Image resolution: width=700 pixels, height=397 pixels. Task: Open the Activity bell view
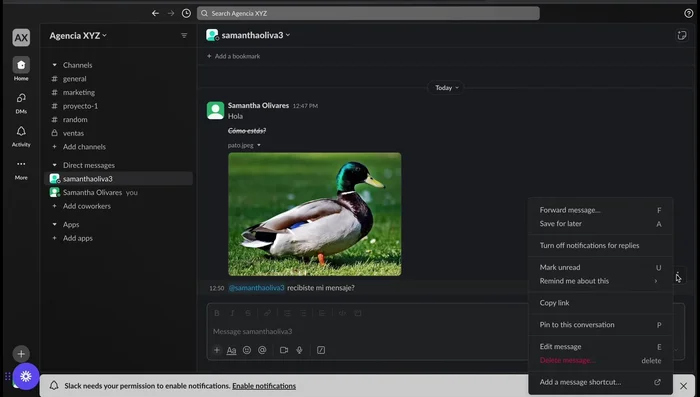21,136
